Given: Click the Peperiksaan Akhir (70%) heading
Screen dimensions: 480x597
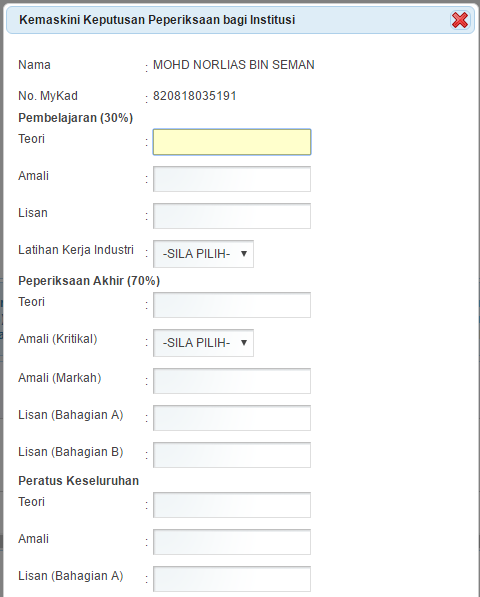Looking at the screenshot, I should point(89,281).
